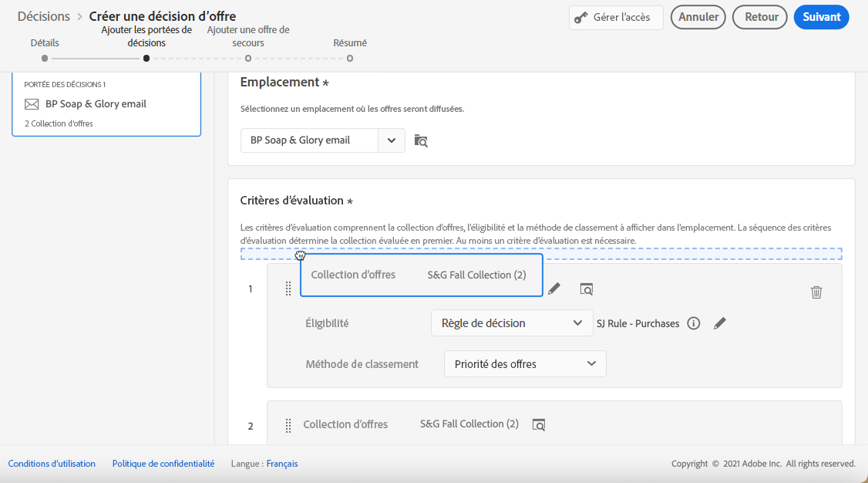Open the Priorité des offres ranking dropdown

(x=525, y=363)
